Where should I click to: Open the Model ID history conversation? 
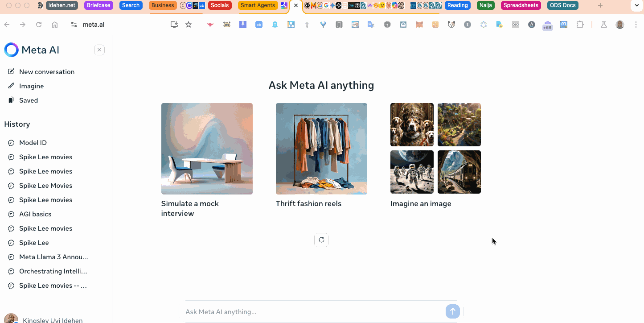pos(33,143)
